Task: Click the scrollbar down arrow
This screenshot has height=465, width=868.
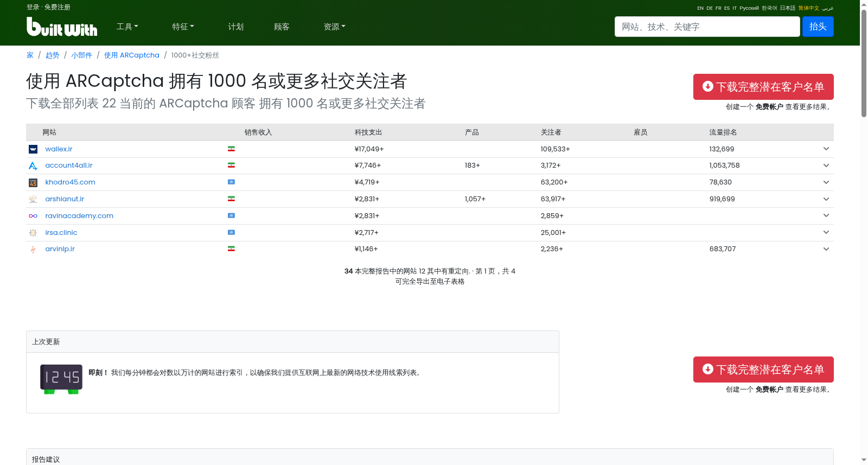Action: pyautogui.click(x=864, y=460)
